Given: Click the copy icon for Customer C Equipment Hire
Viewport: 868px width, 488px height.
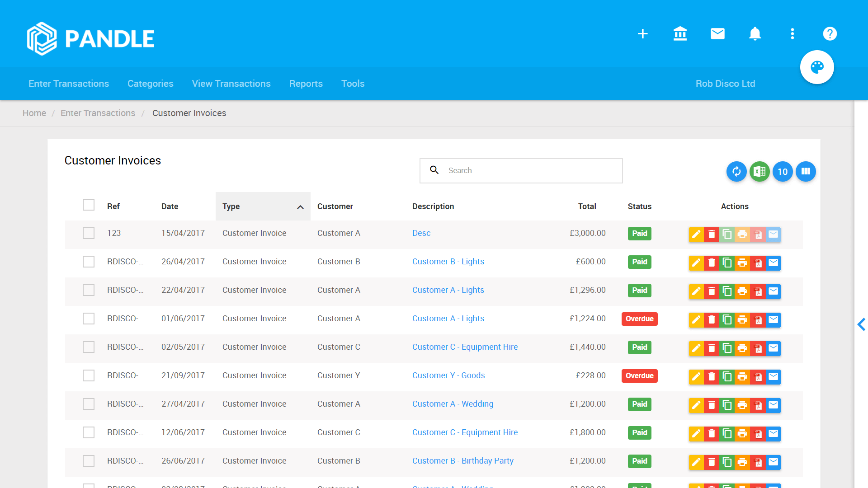Looking at the screenshot, I should coord(727,347).
